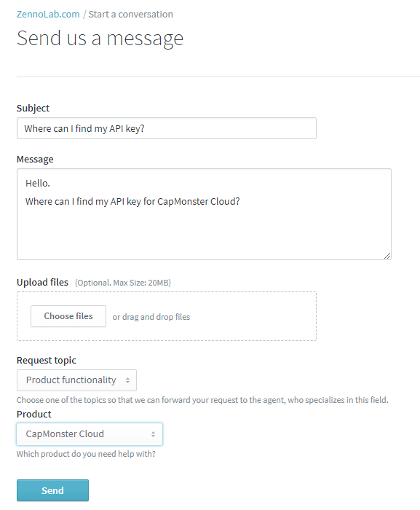Viewport: 420px width, 510px height.
Task: Open the CapMonster Cloud product dropdown
Action: [x=90, y=434]
